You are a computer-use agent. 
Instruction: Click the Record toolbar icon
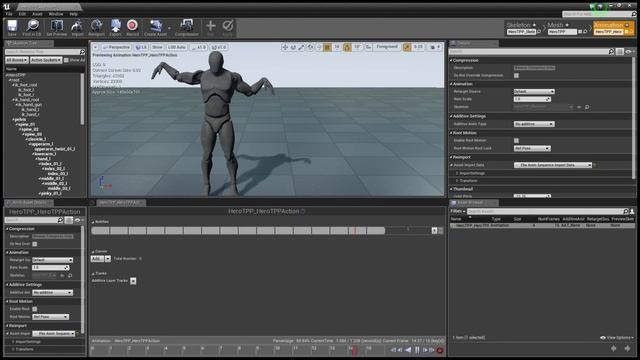coord(132,27)
